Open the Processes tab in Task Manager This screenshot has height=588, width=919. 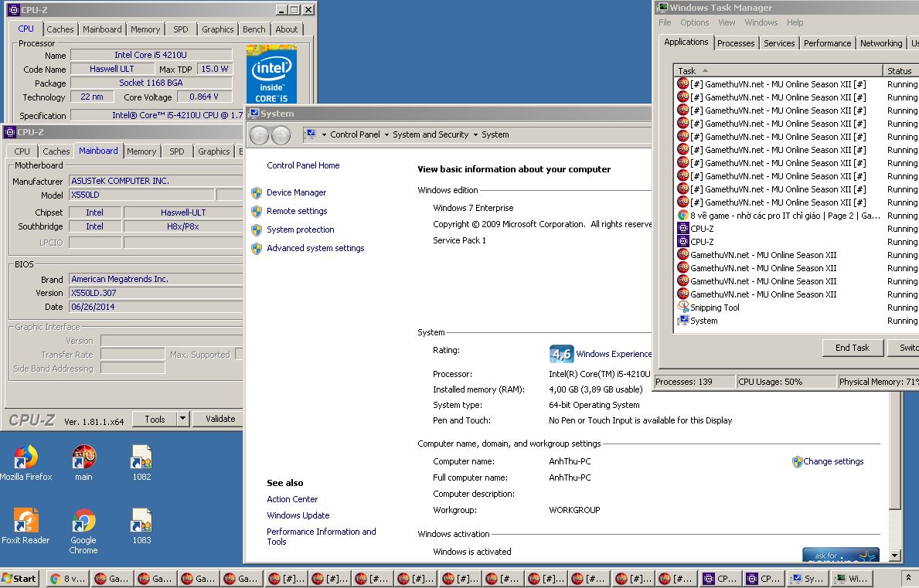736,43
